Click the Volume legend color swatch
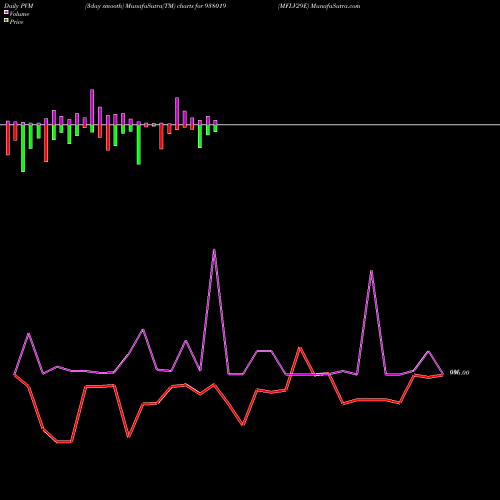The image size is (500, 500). 6,12
